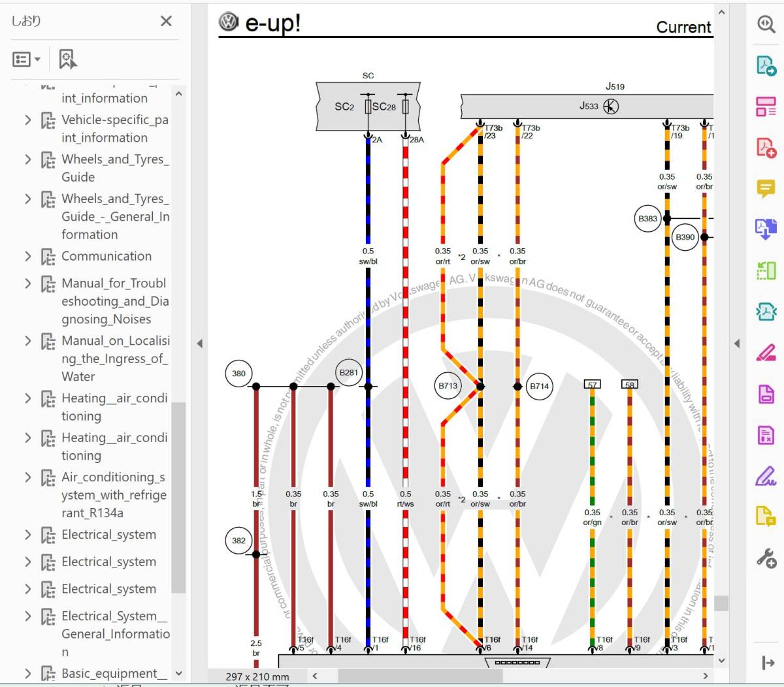The height and width of the screenshot is (687, 784).
Task: Click the J533 component label in diagram
Action: pyautogui.click(x=589, y=106)
